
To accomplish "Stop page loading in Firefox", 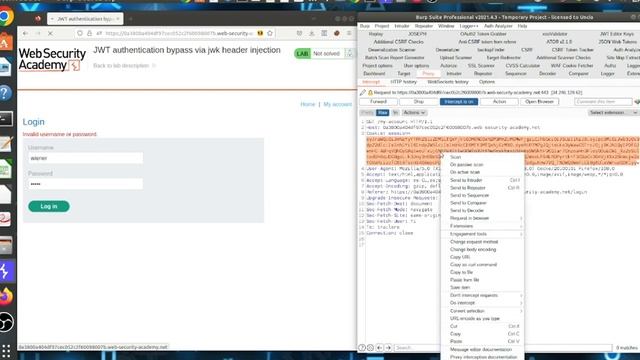I will (50, 33).
